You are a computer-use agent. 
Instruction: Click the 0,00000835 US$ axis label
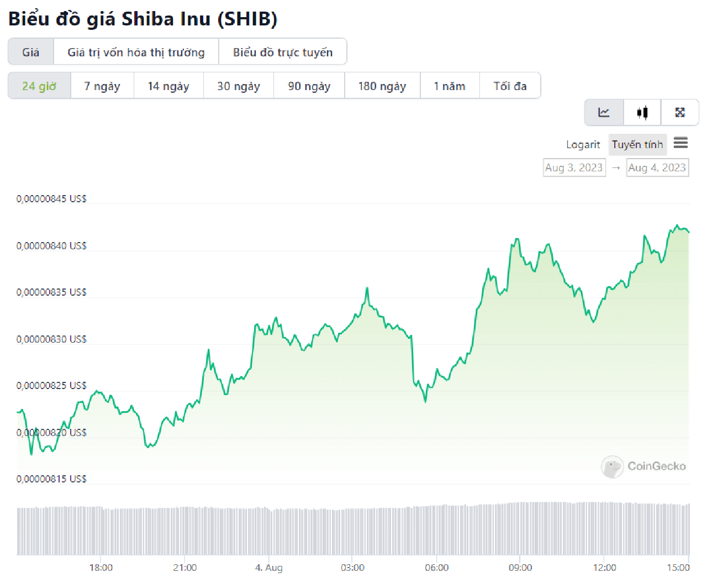point(51,292)
